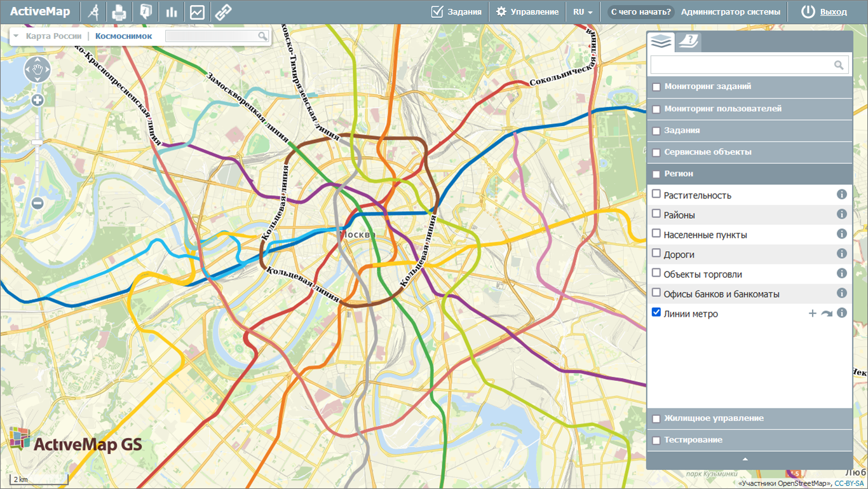
Task: Click the chain link share icon
Action: coord(222,11)
